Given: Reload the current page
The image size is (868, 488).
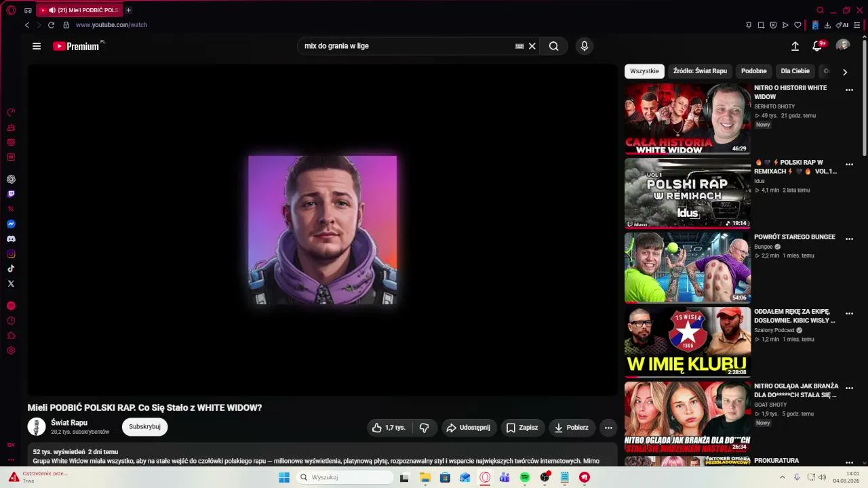Looking at the screenshot, I should click(x=51, y=25).
